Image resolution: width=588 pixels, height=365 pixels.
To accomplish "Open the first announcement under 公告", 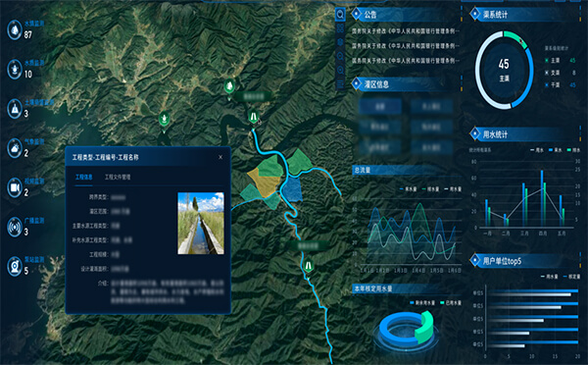I will pos(406,30).
